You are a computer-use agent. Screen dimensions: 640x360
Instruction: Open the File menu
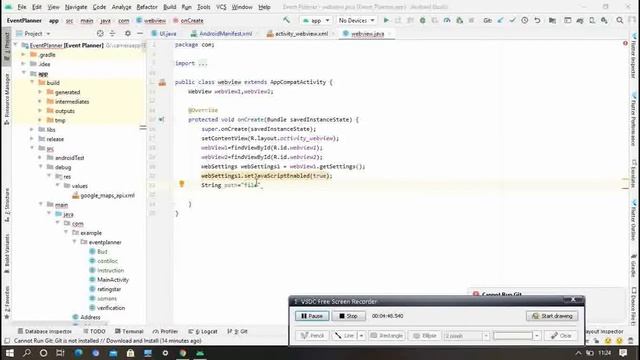[22, 7]
